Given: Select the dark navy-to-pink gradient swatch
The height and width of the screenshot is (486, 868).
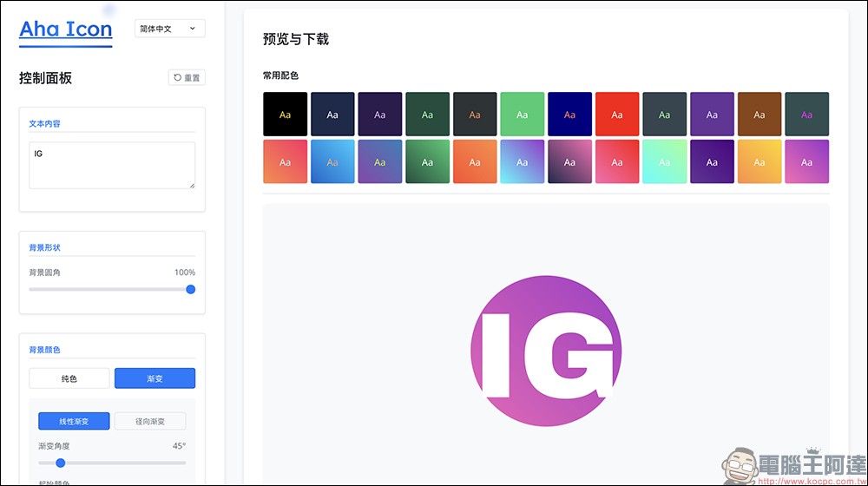Looking at the screenshot, I should [569, 161].
